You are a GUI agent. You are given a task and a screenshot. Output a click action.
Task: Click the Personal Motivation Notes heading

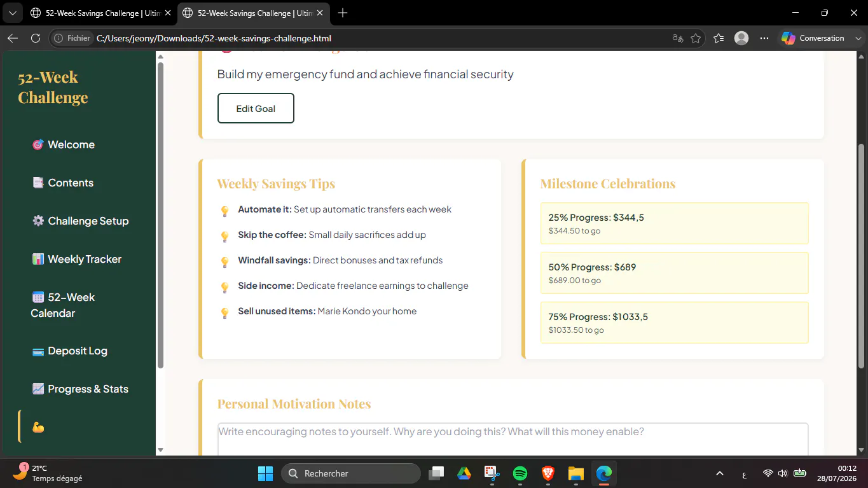(x=294, y=404)
